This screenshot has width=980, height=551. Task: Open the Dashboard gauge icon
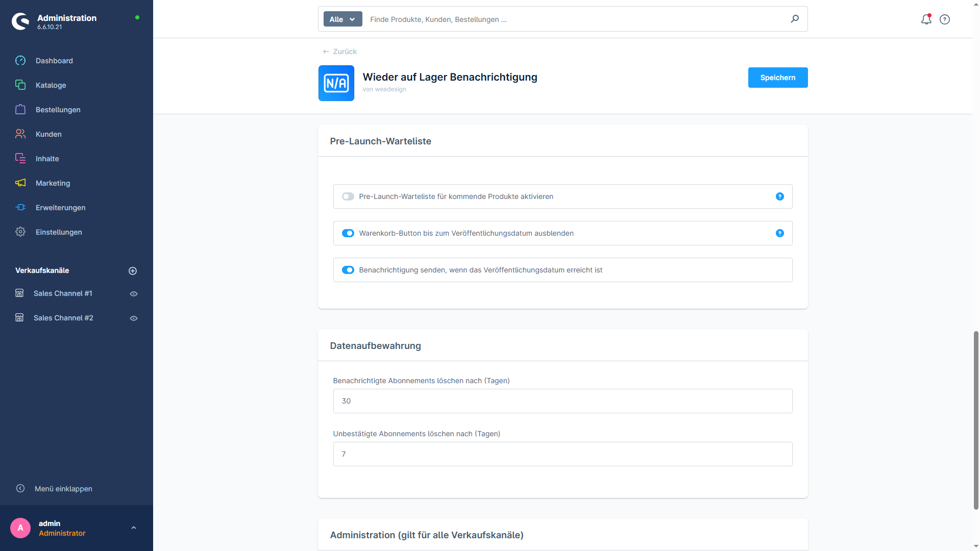20,61
